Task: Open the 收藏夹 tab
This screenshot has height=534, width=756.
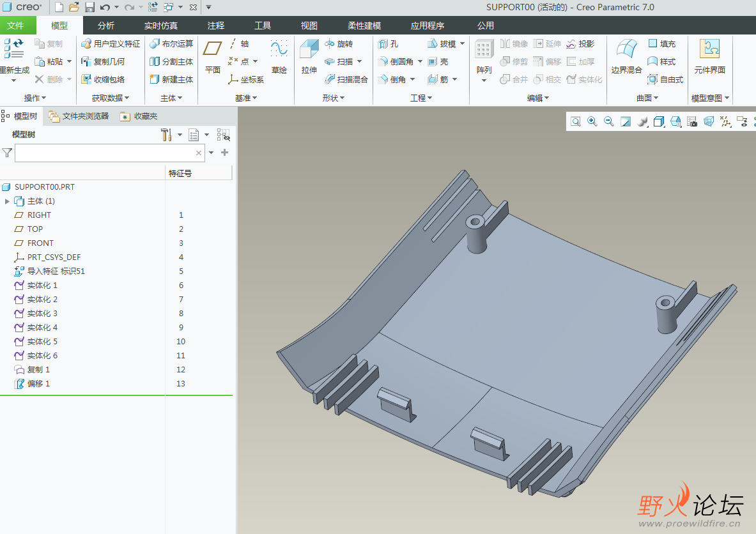Action: pos(139,116)
